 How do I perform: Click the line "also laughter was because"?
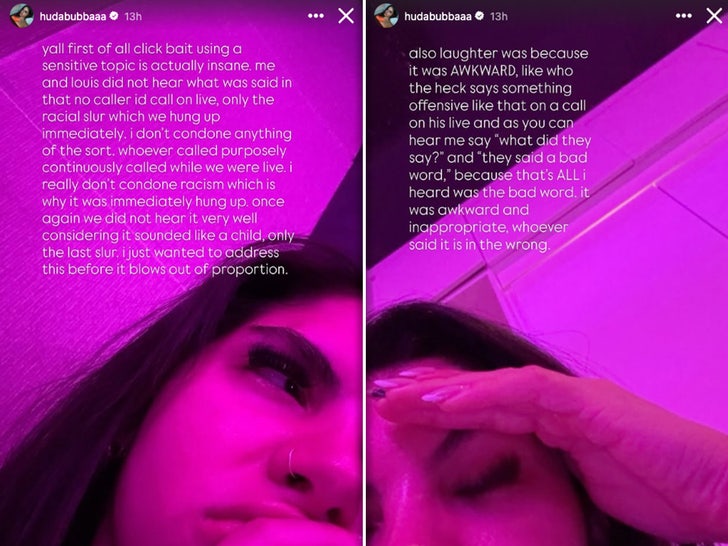coord(498,53)
